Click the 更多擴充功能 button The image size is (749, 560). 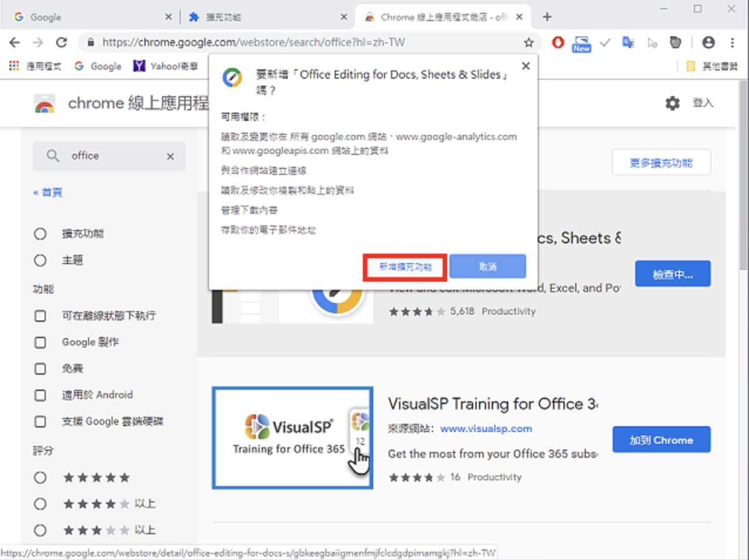coord(662,163)
